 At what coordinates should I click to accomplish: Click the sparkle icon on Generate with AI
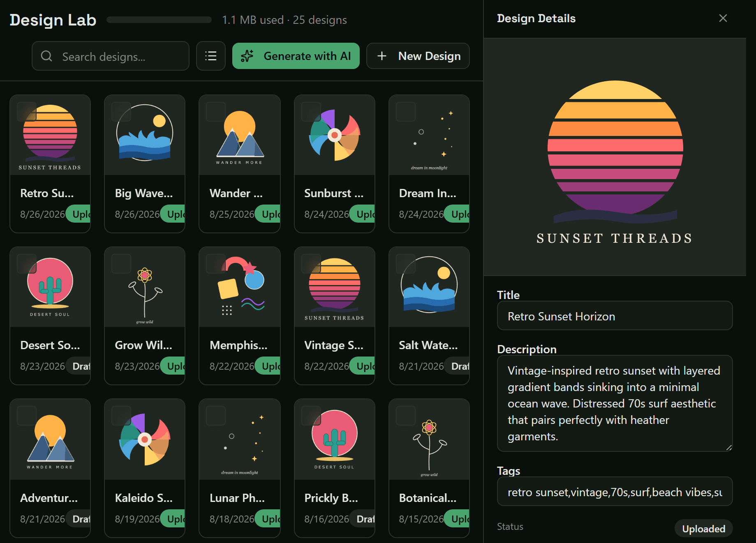click(247, 56)
